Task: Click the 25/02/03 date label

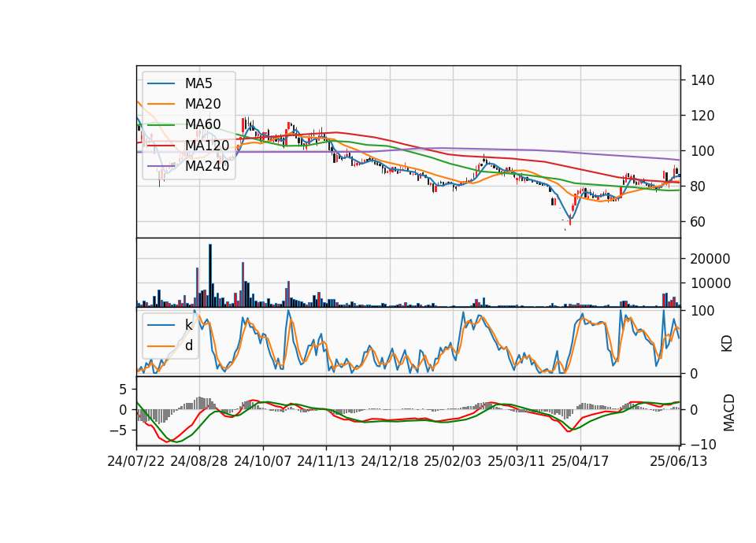Action: (x=453, y=461)
